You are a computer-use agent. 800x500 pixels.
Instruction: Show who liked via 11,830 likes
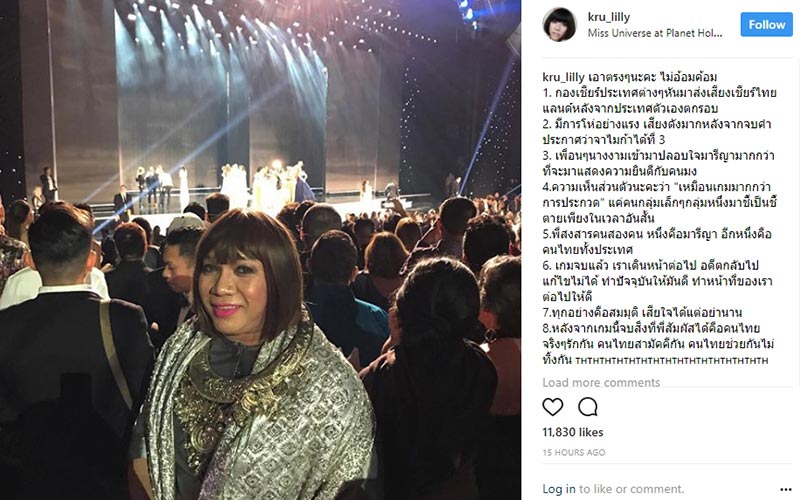click(572, 432)
